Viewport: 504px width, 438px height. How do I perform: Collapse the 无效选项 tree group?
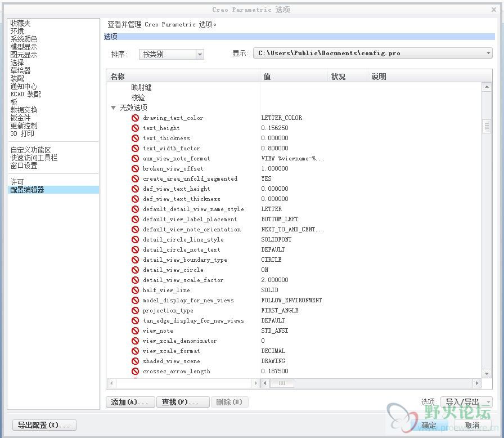click(113, 108)
